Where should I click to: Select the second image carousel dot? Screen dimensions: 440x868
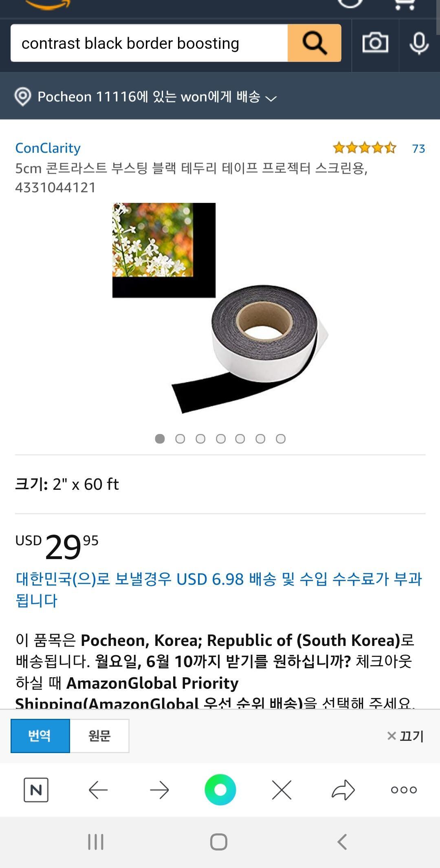[x=180, y=438]
